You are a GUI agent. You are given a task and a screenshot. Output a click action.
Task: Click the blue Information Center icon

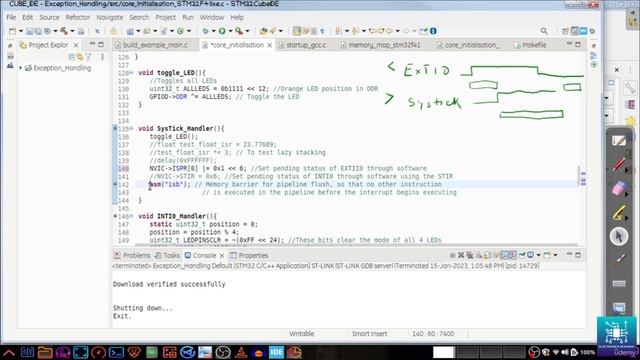tap(433, 31)
